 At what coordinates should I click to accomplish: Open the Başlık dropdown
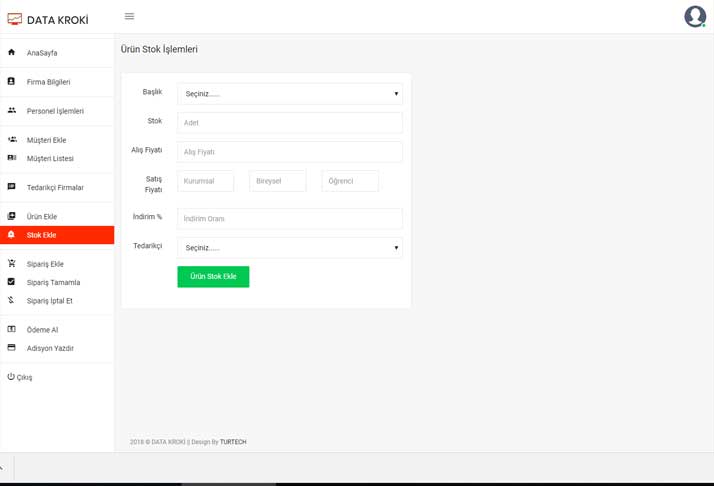(289, 94)
